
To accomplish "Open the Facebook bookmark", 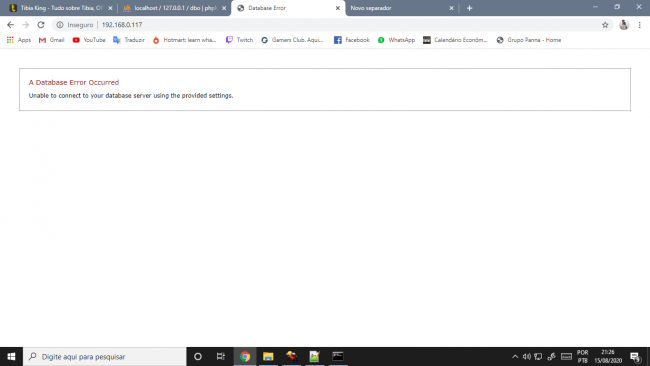I will click(352, 40).
